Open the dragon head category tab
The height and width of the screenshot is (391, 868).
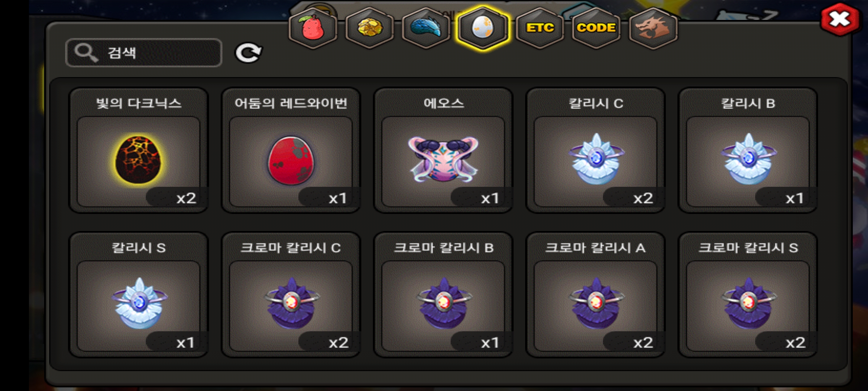click(x=653, y=28)
